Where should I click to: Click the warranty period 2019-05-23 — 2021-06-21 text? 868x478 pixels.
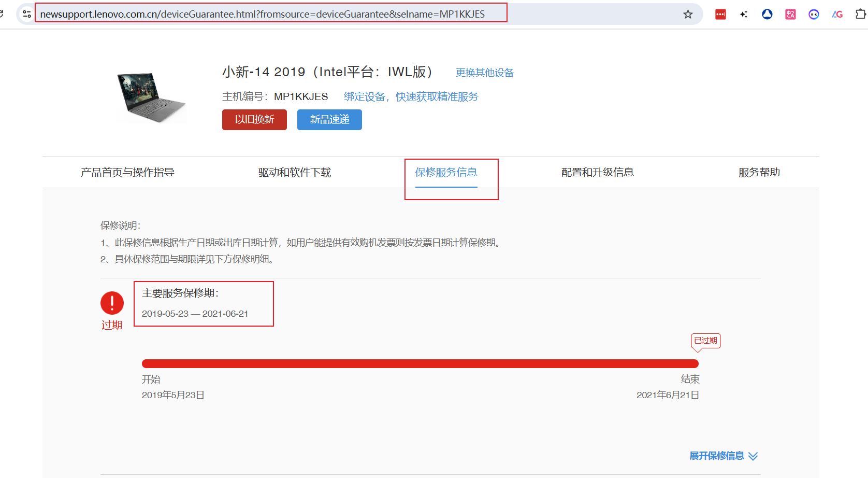195,314
